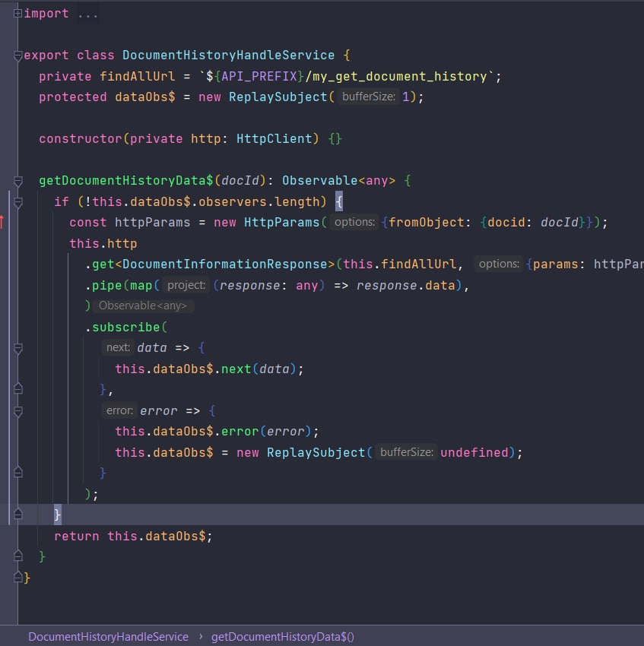Click 'this.http' statement
This screenshot has height=646, width=644.
pyautogui.click(x=103, y=243)
